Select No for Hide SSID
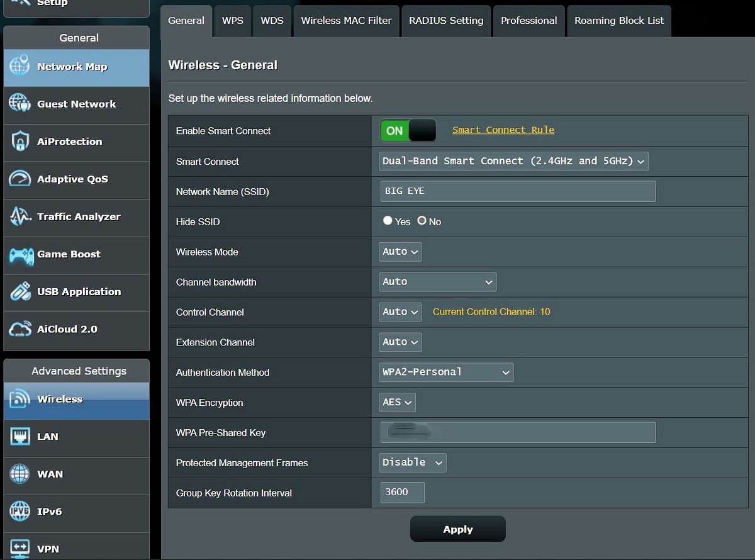The width and height of the screenshot is (755, 560). (422, 221)
